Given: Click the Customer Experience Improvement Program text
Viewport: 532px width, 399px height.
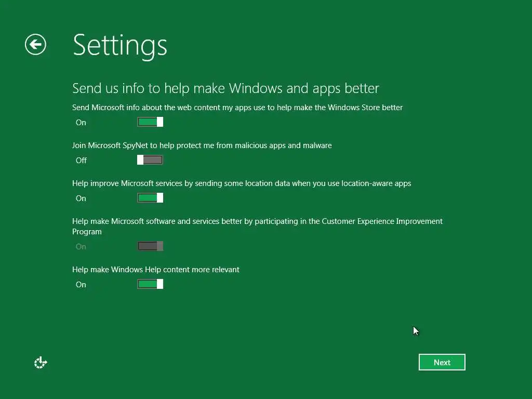Looking at the screenshot, I should (x=257, y=227).
